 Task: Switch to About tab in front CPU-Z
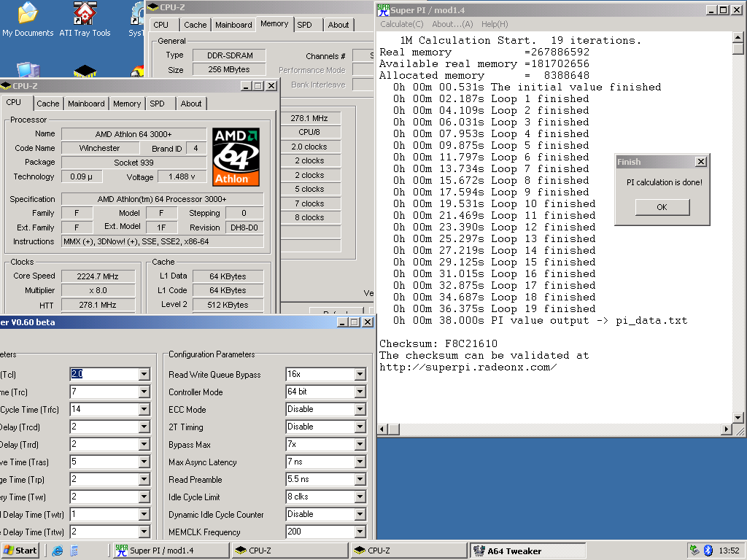(191, 104)
